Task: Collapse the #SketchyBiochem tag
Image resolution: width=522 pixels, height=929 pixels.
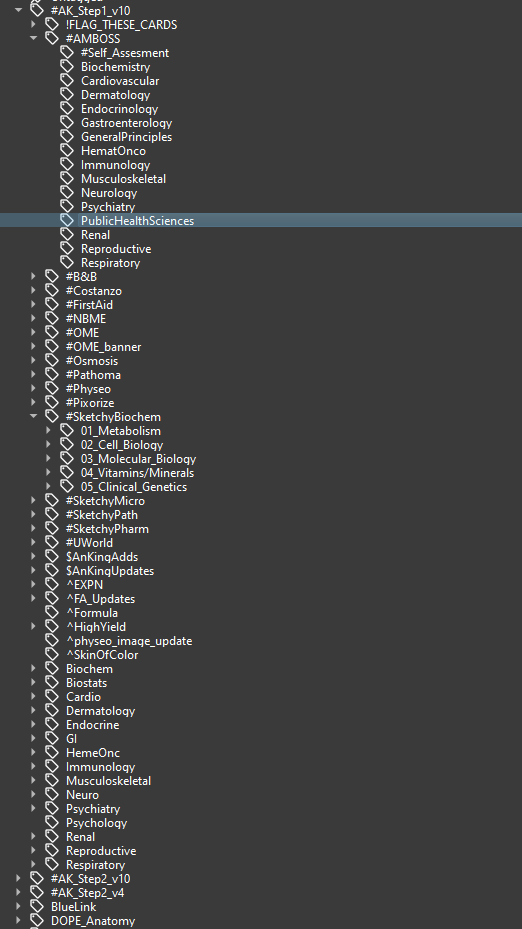Action: click(x=34, y=417)
